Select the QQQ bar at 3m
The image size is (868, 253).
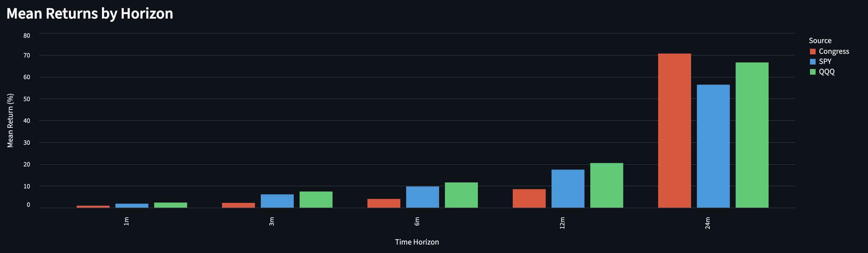(x=316, y=199)
